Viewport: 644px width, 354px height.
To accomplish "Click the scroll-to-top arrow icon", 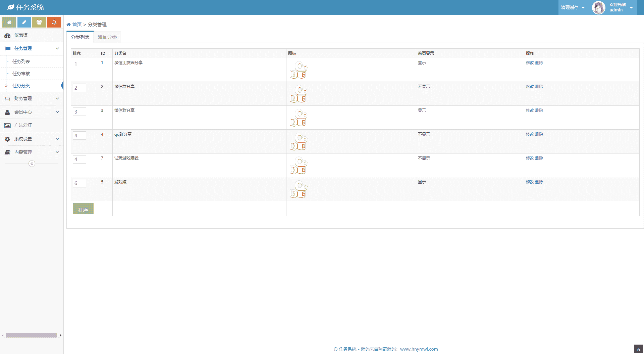I will click(x=639, y=349).
